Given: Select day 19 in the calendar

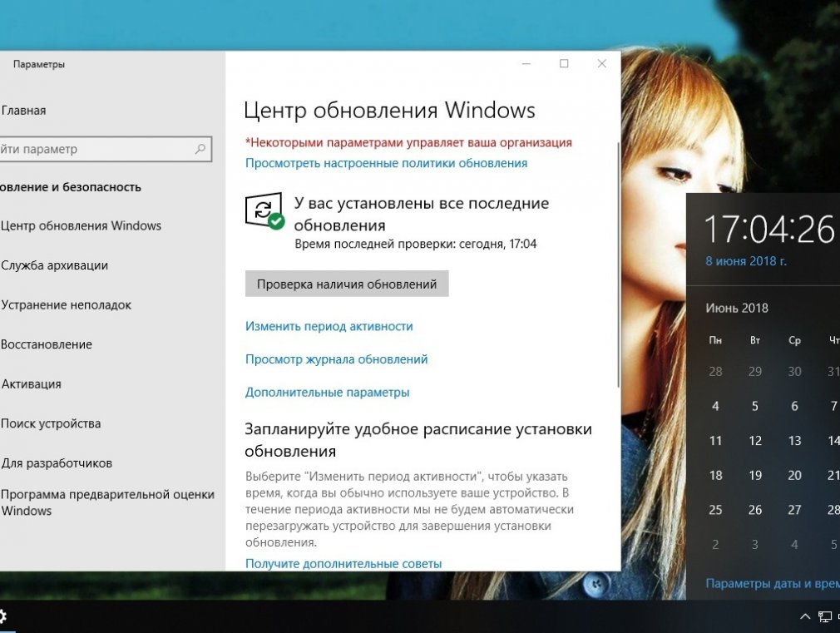Looking at the screenshot, I should coord(755,476).
